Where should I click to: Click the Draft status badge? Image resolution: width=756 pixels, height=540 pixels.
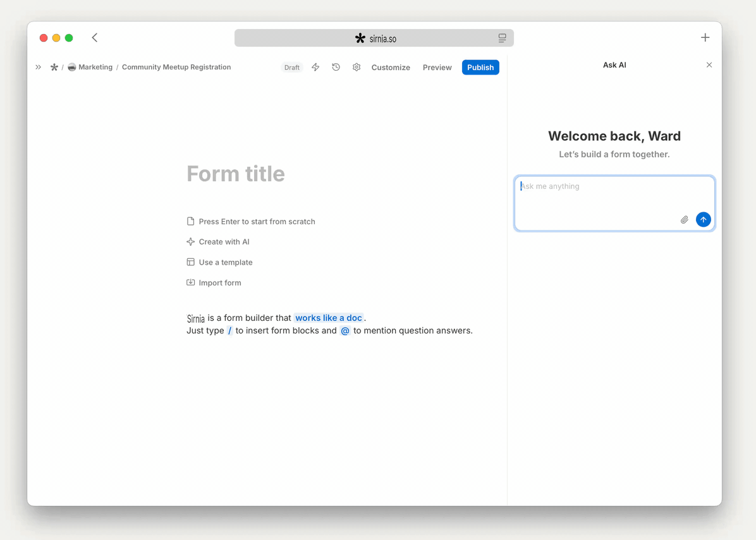coord(291,68)
